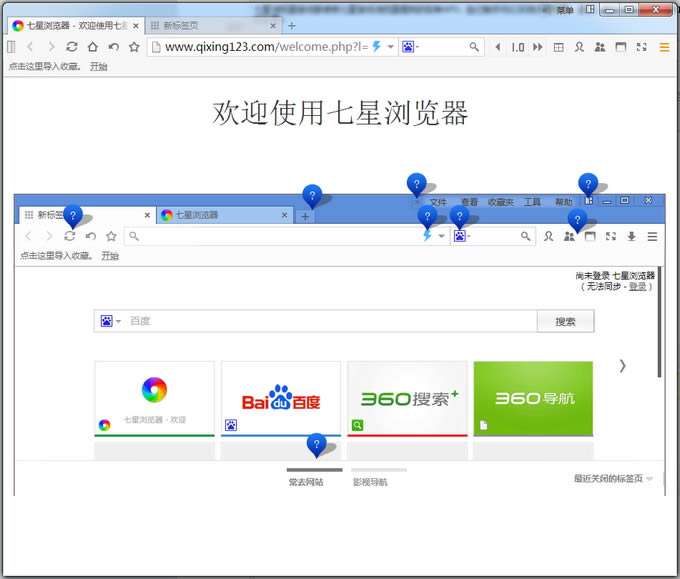Image resolution: width=680 pixels, height=579 pixels.
Task: Toggle the sidebar panel icon at the far left
Action: (11, 47)
